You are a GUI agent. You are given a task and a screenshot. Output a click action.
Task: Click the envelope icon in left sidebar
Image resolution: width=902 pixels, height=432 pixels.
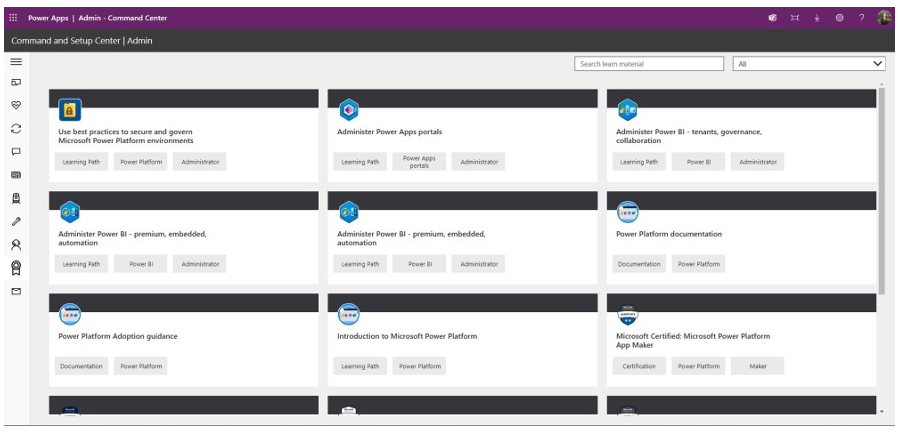(x=16, y=291)
